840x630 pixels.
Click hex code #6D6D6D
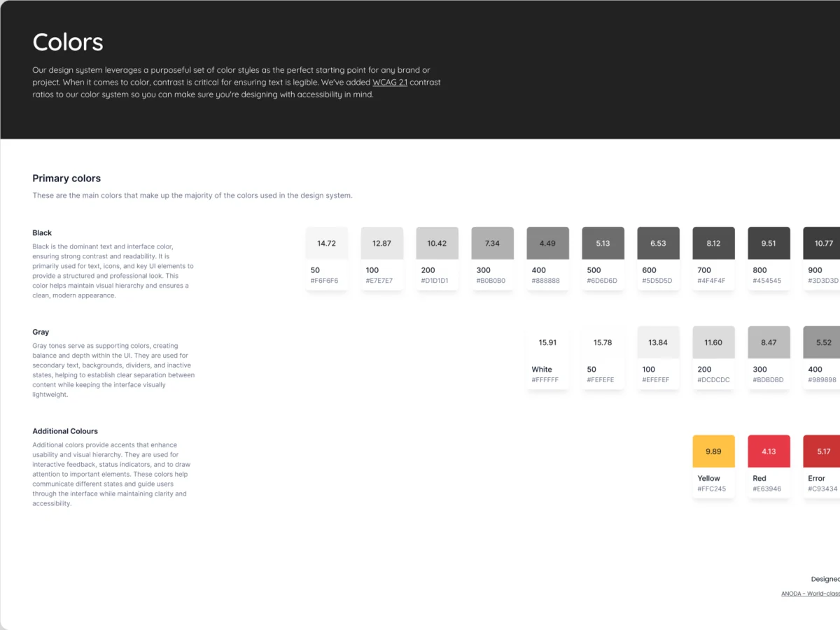coord(602,281)
